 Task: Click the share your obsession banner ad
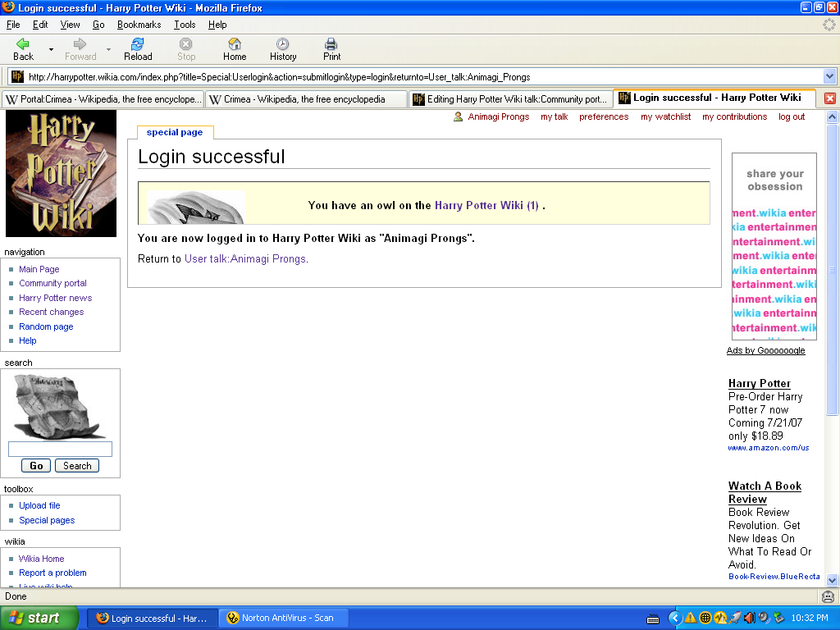pyautogui.click(x=774, y=246)
